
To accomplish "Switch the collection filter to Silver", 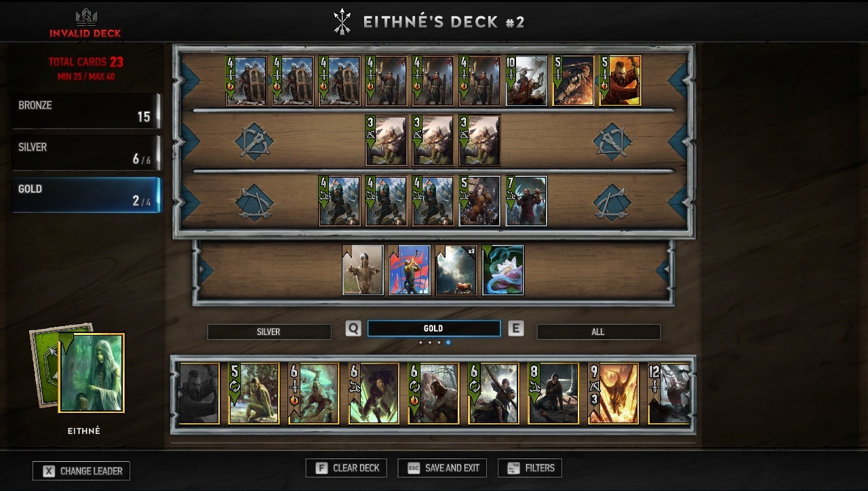I will [269, 332].
